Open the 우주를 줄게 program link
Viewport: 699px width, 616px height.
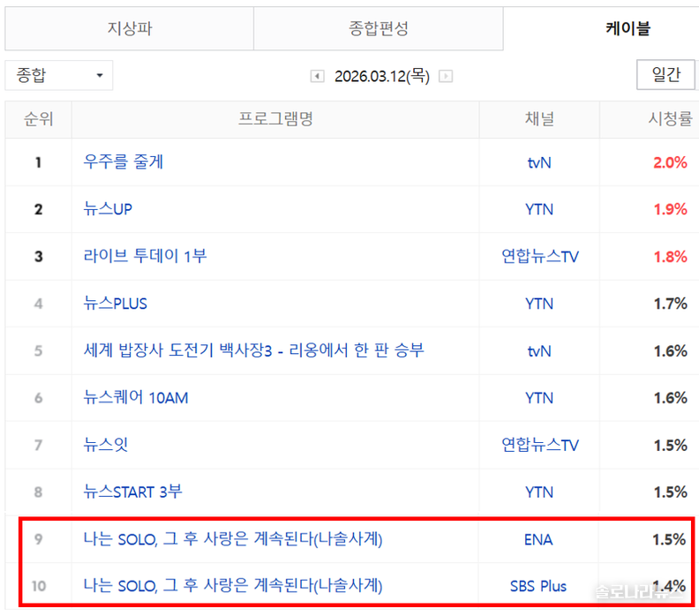[x=124, y=162]
